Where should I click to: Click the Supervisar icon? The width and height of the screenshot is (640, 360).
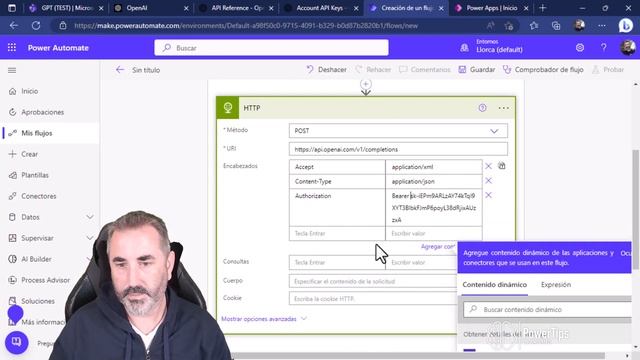pos(12,238)
